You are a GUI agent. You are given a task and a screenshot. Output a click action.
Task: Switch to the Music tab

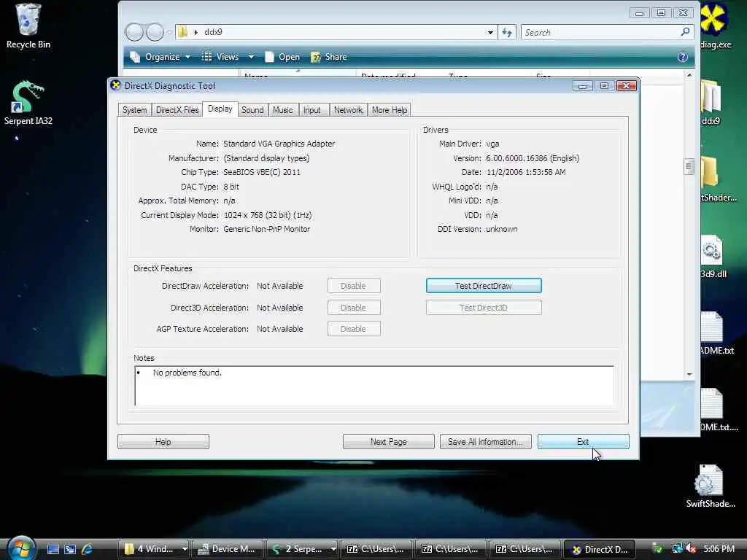point(282,110)
